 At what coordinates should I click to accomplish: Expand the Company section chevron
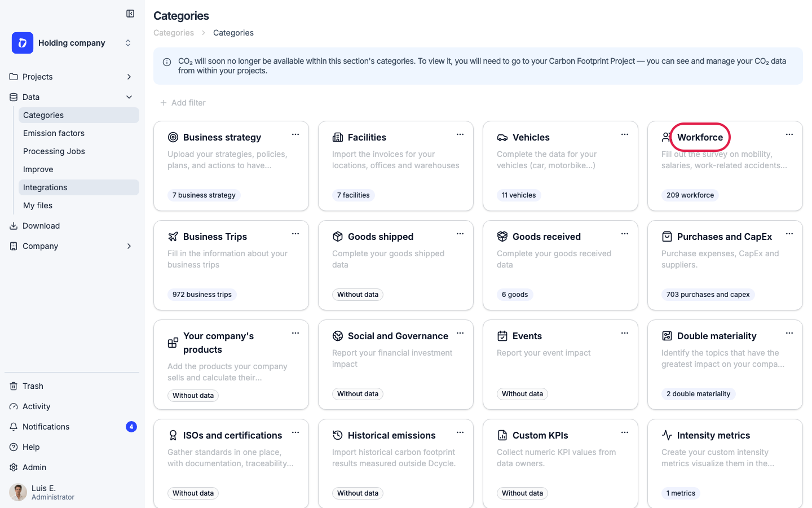129,246
